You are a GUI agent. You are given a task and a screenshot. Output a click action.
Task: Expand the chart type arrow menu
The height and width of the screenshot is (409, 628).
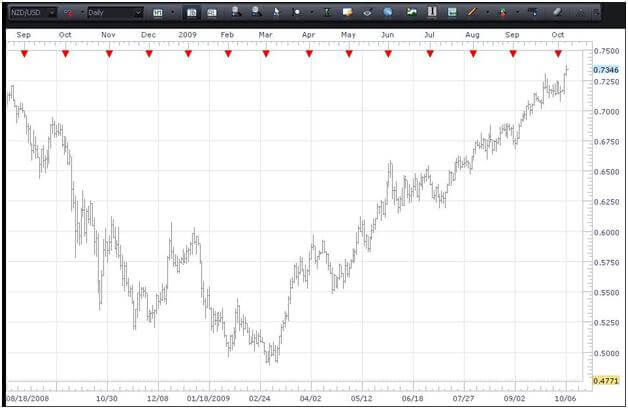(x=171, y=12)
